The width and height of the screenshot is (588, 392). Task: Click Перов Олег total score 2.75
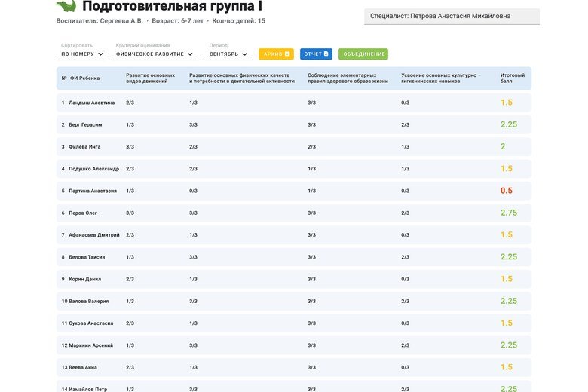pyautogui.click(x=509, y=213)
